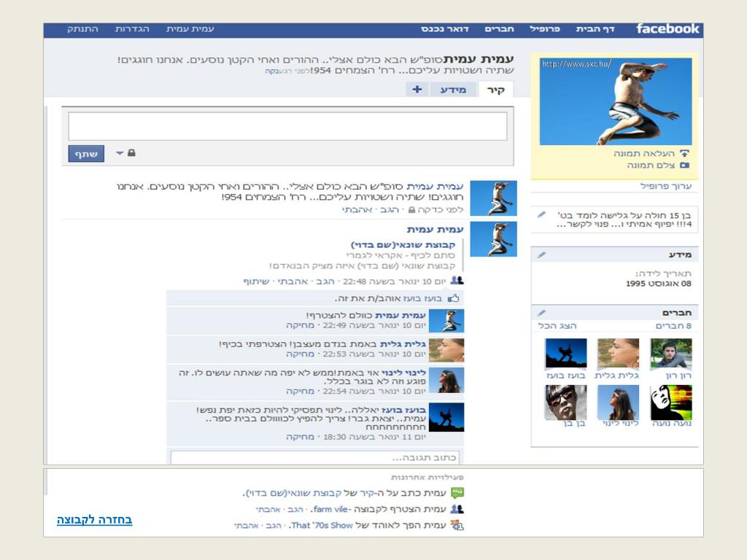Click אהבתי on the first status post
747x560 pixels.
tap(357, 210)
